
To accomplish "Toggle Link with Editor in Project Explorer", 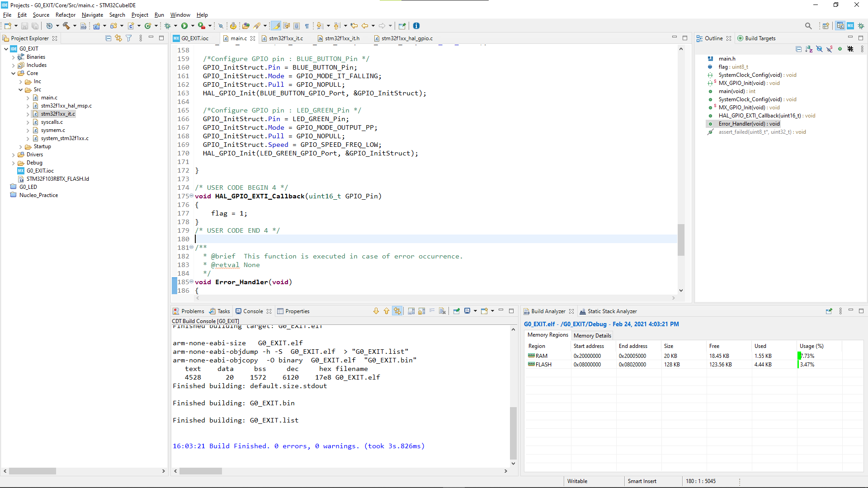I will 118,38.
